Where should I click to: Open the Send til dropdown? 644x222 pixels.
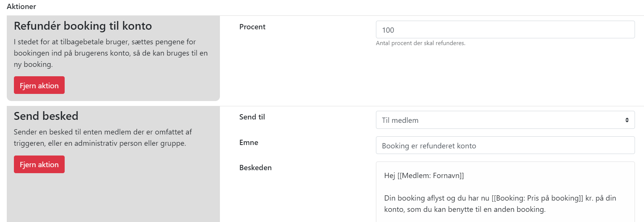(x=505, y=120)
